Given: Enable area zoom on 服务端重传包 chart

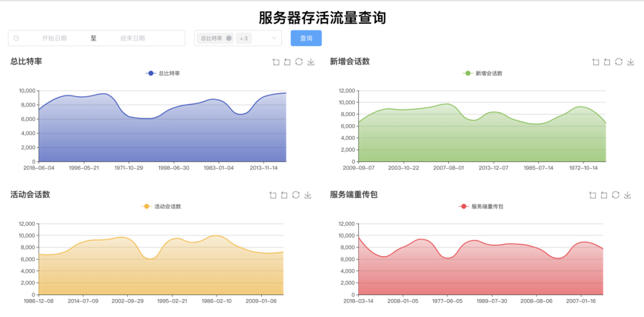Looking at the screenshot, I should coord(592,195).
